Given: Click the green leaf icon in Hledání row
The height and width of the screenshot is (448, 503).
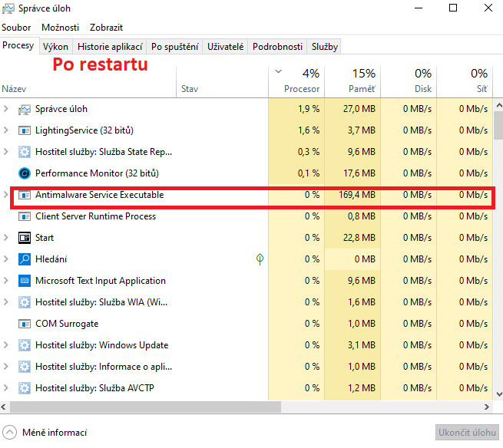Looking at the screenshot, I should click(x=260, y=259).
